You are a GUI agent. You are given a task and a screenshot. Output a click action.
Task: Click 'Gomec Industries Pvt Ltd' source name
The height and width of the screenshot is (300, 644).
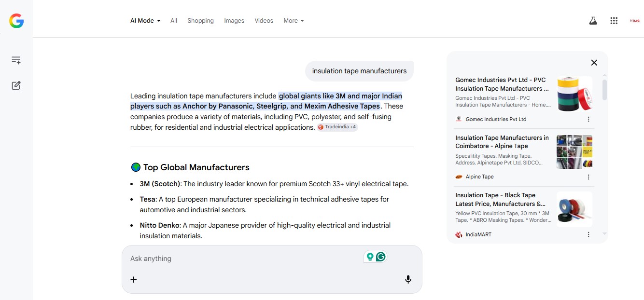click(496, 119)
